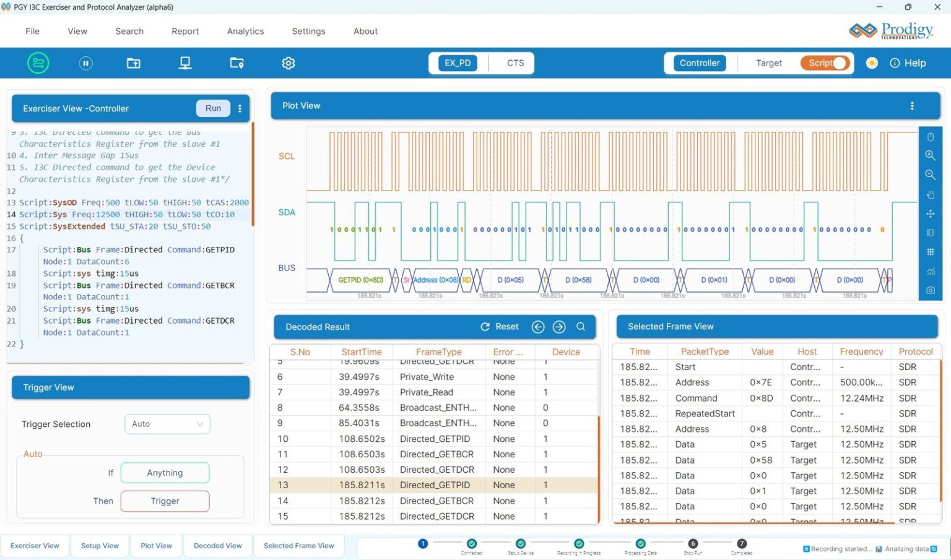The width and height of the screenshot is (951, 560).
Task: Switch to Target mode
Action: (x=768, y=62)
